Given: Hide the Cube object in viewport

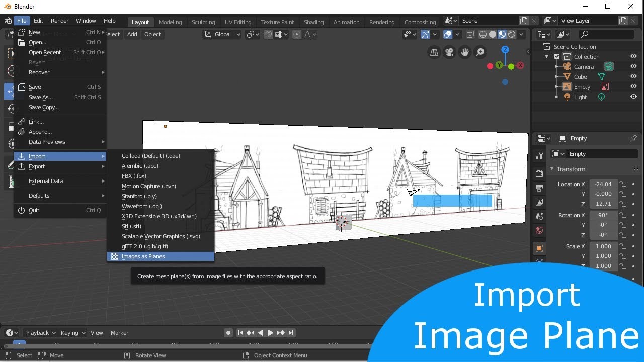Looking at the screenshot, I should click(633, 77).
